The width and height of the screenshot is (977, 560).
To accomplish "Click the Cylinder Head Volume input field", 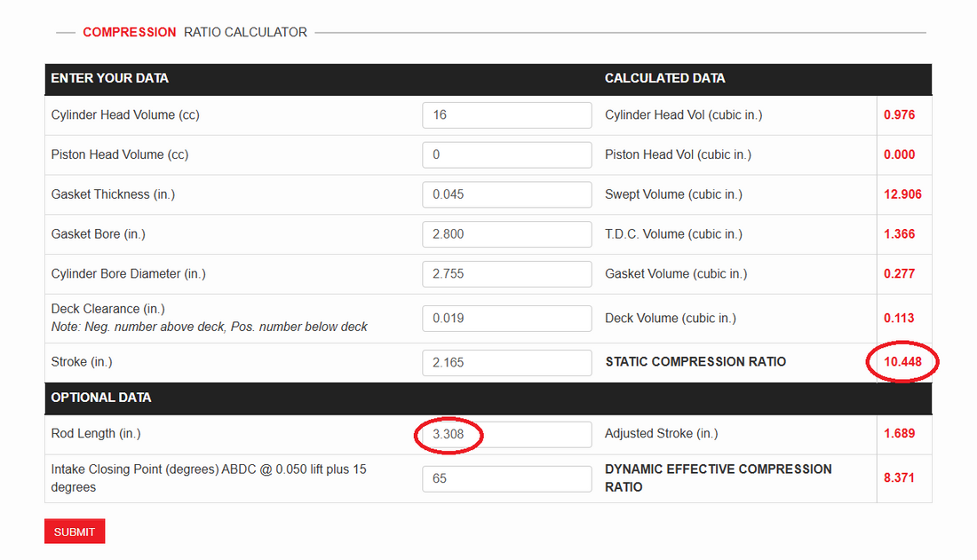I will point(506,115).
